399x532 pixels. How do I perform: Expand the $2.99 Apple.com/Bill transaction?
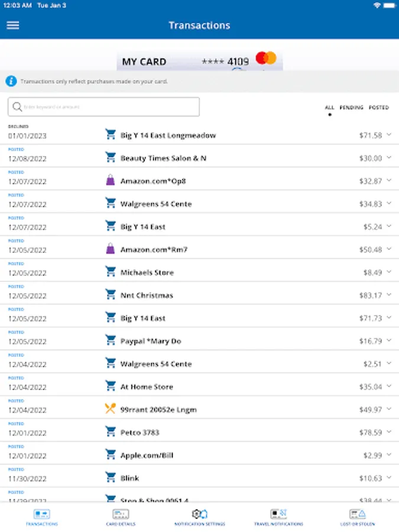point(389,455)
